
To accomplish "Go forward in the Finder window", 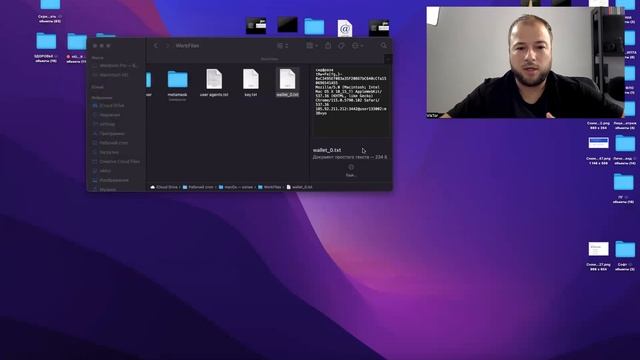I will 167,46.
